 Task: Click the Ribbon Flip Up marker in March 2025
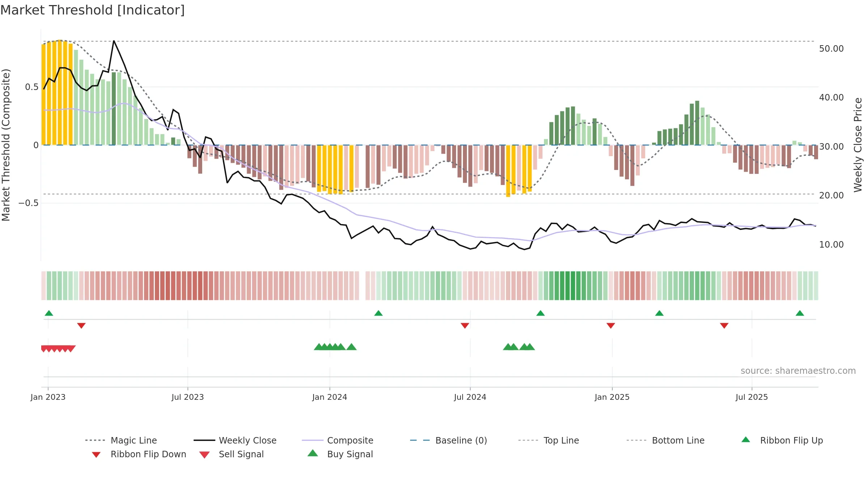[x=659, y=313]
